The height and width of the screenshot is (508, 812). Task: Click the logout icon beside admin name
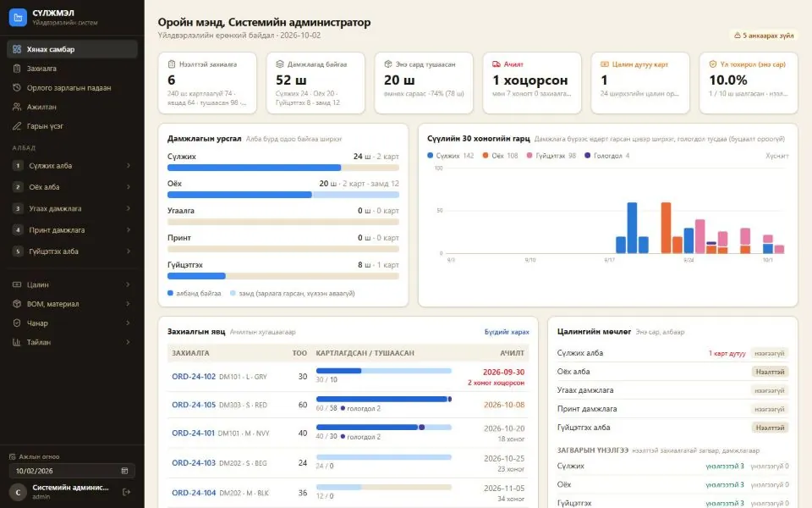coord(126,492)
